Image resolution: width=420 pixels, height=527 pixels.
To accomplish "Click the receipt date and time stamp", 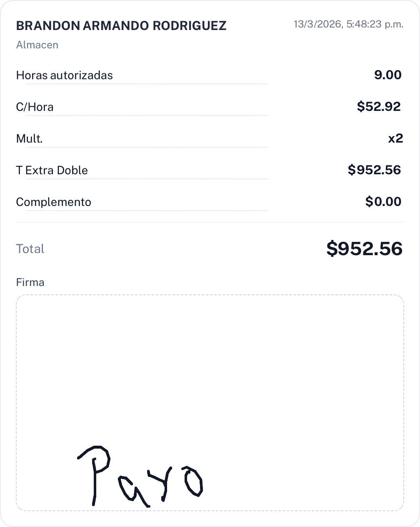I will pos(348,24).
